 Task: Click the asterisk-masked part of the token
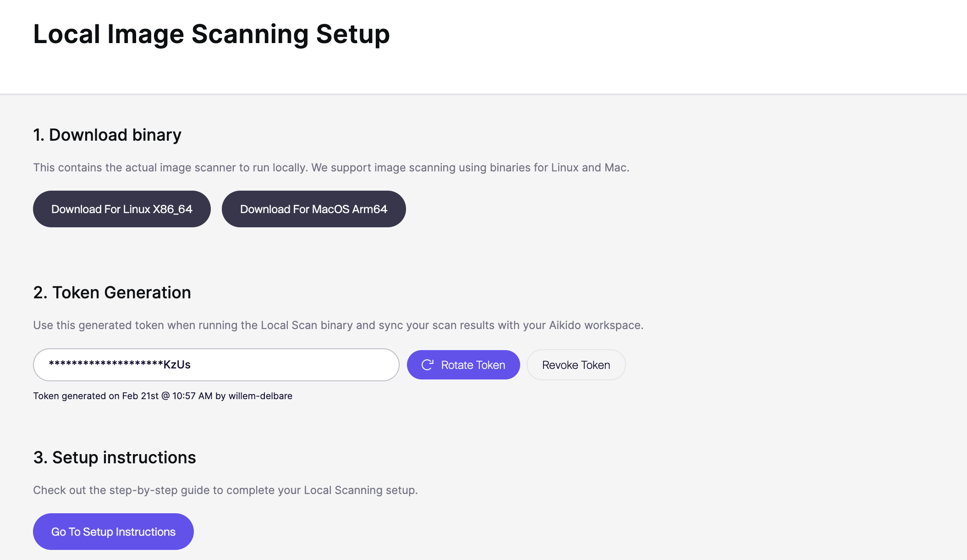tap(106, 364)
